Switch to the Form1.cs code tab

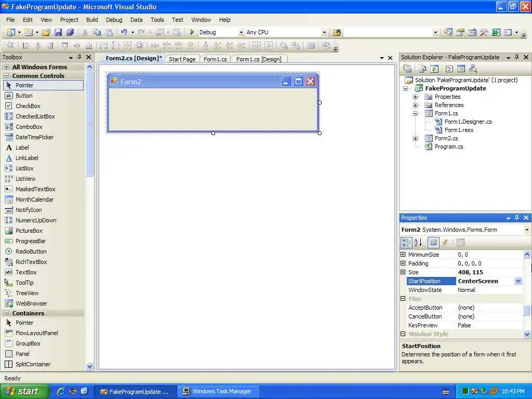click(x=215, y=59)
